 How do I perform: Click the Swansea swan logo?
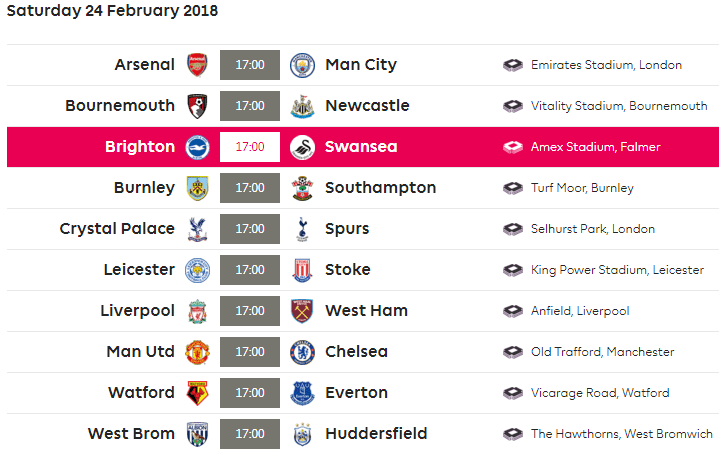(x=302, y=147)
